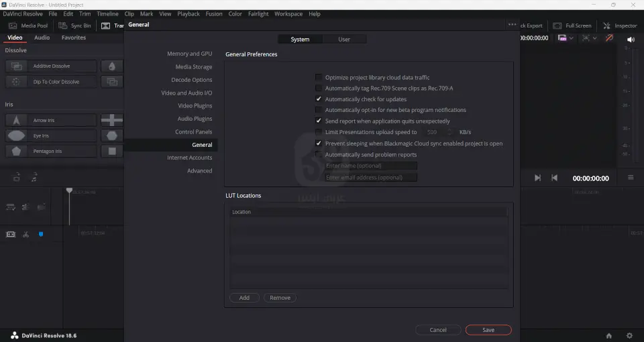Enable Automatically send problem reports
Screen dimensions: 644x342
318,154
